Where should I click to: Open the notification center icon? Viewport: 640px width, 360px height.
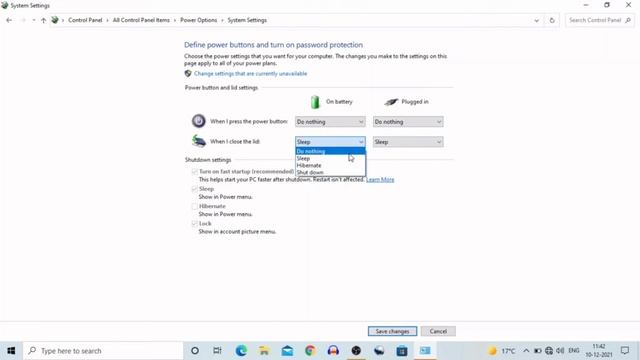click(x=624, y=351)
